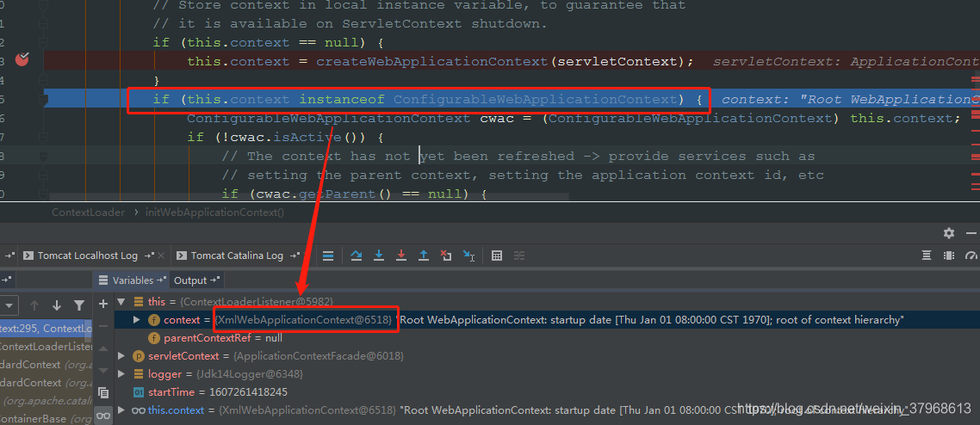Select servletContext ApplicationContextFacade@6018 row
The width and height of the screenshot is (980, 425).
(547, 355)
